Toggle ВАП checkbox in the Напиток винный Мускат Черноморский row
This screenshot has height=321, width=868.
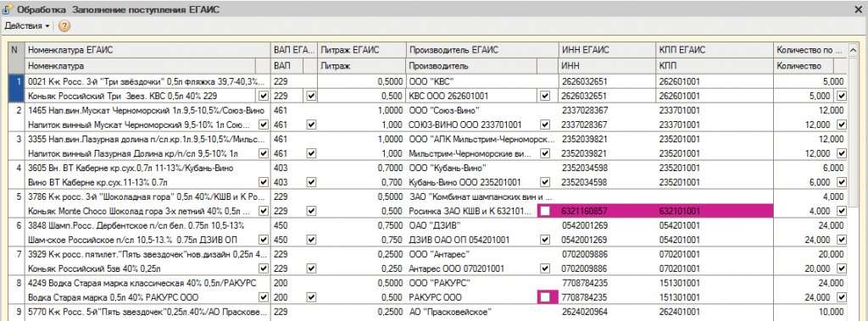pyautogui.click(x=311, y=125)
